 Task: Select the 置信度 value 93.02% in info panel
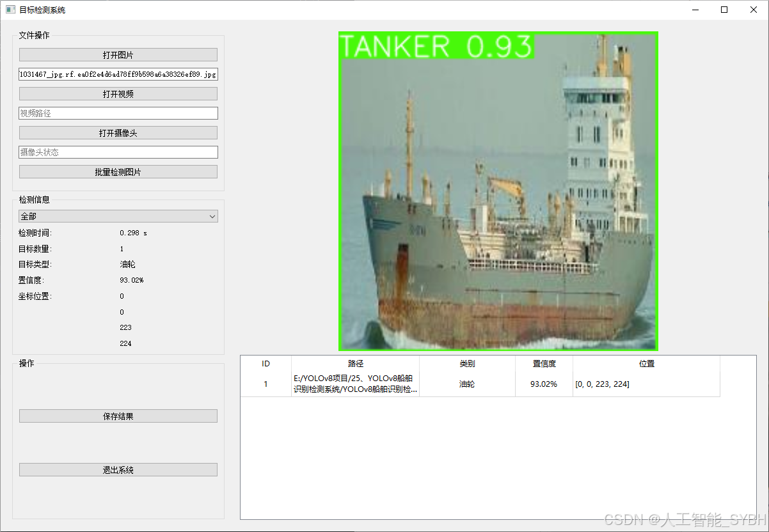click(x=132, y=280)
